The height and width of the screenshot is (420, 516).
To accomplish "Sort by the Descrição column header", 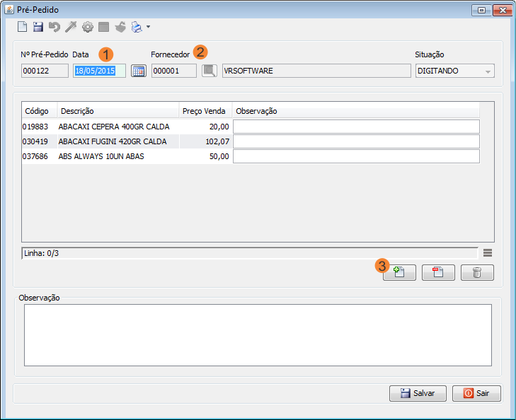I will coord(118,111).
